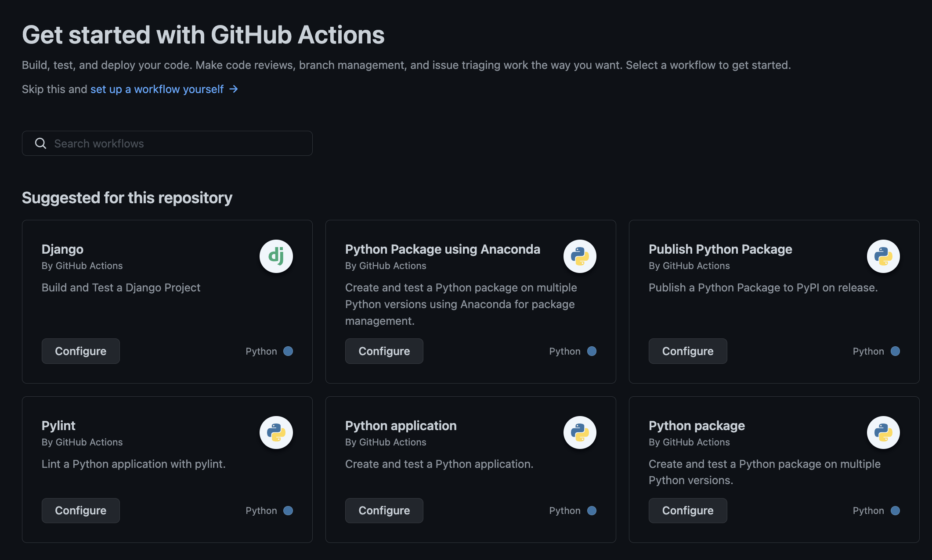Configure the Django workflow
This screenshot has height=560, width=932.
click(x=80, y=351)
